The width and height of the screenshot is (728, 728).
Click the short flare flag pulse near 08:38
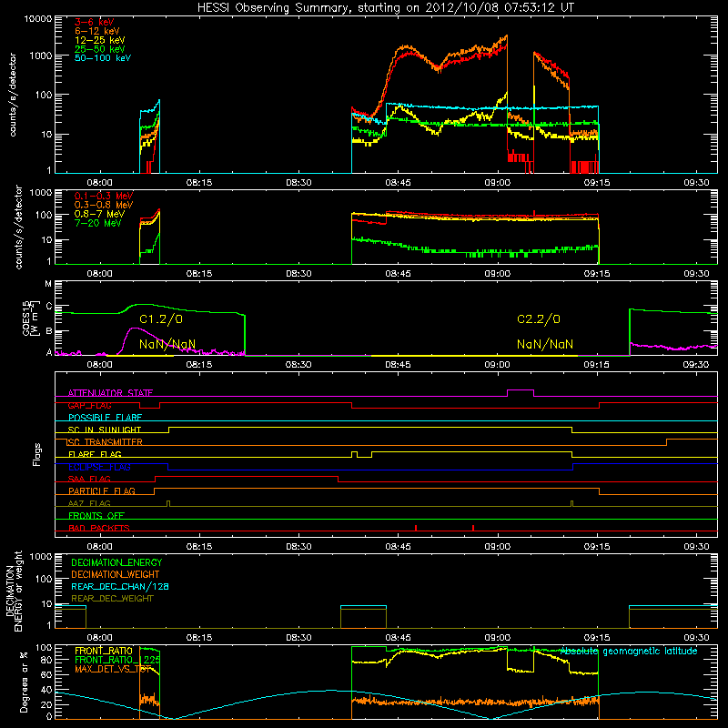(355, 454)
